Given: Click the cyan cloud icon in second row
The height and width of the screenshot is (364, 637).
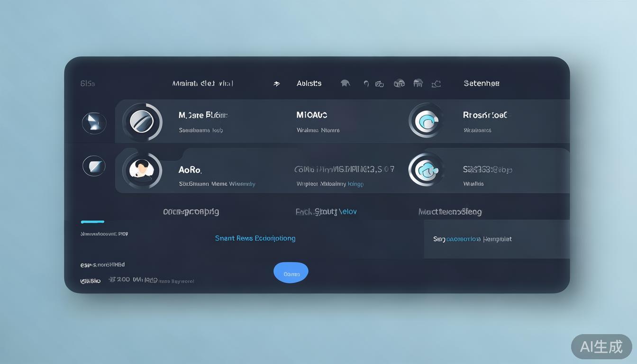Looking at the screenshot, I should click(427, 170).
